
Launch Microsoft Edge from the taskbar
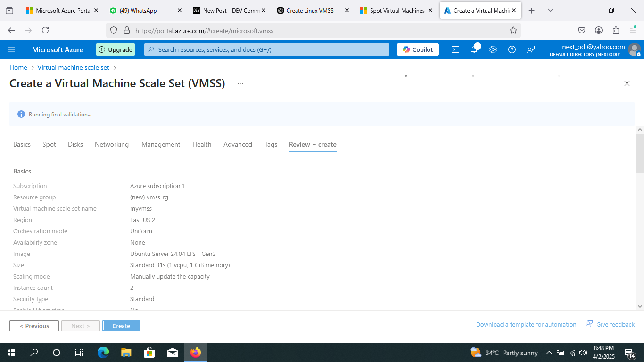tap(103, 353)
